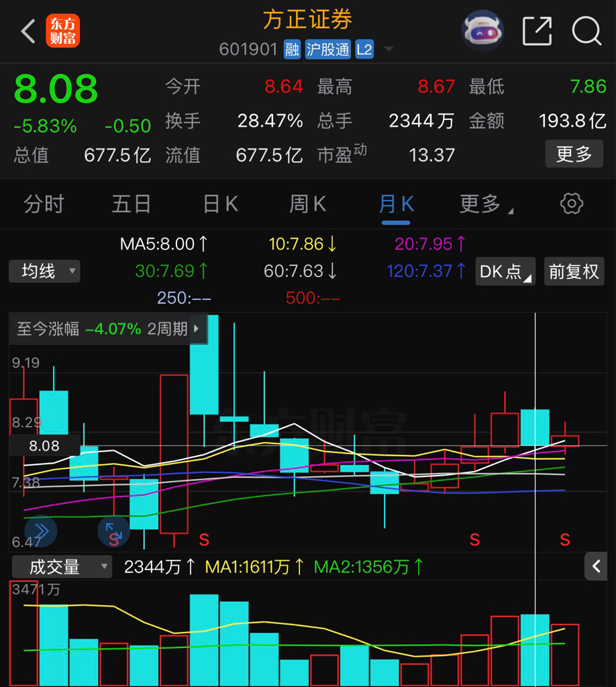Screen dimensions: 616x687
Task: Tap the 总值 677.5亿 value
Action: [117, 155]
